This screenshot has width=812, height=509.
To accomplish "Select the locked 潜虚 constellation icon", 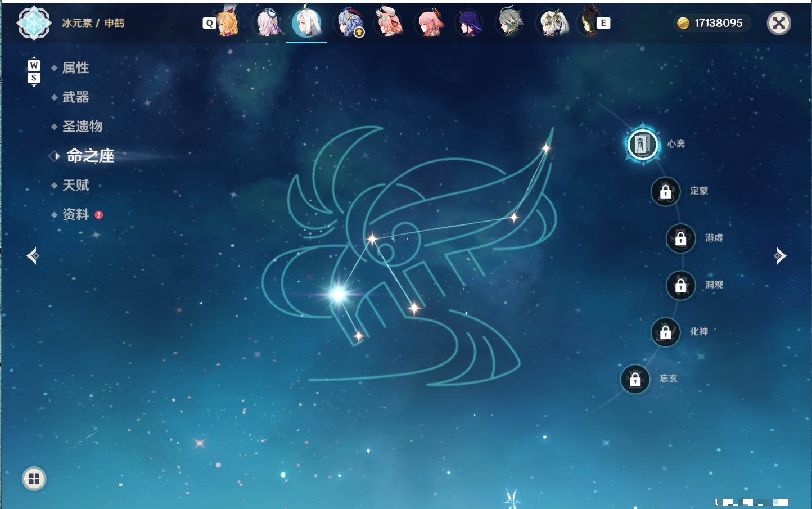I will tap(680, 238).
